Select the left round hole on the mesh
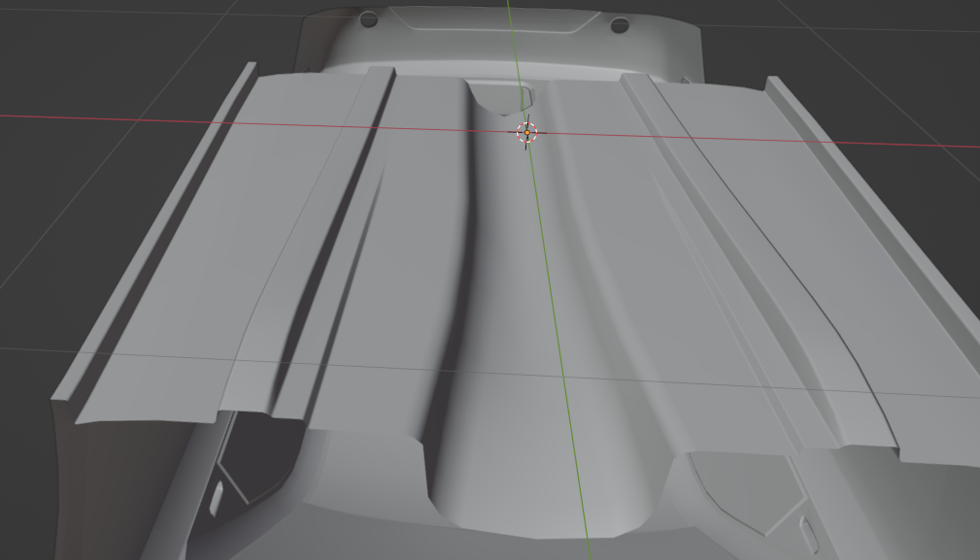The image size is (980, 560). tap(369, 20)
